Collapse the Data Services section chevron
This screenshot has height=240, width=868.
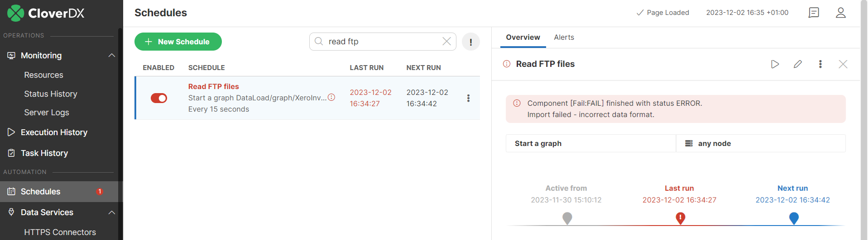[x=111, y=212]
